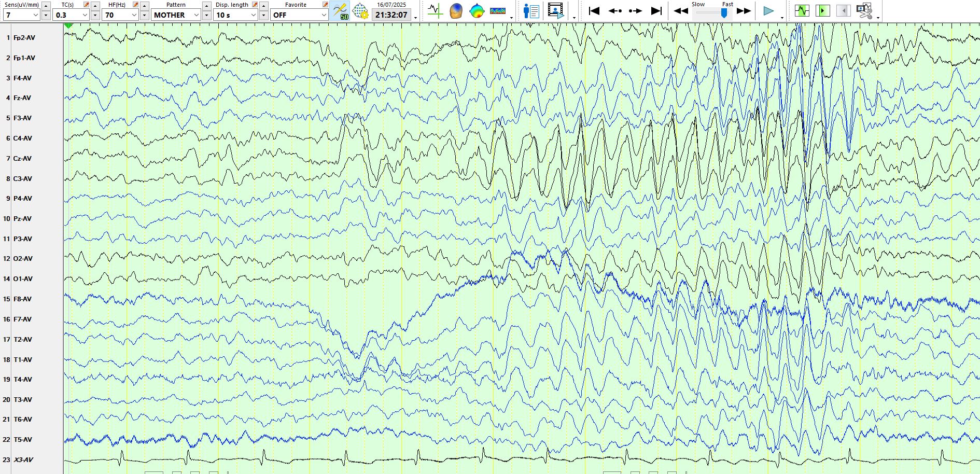Jump to the end of the recording
The height and width of the screenshot is (474, 980).
656,10
